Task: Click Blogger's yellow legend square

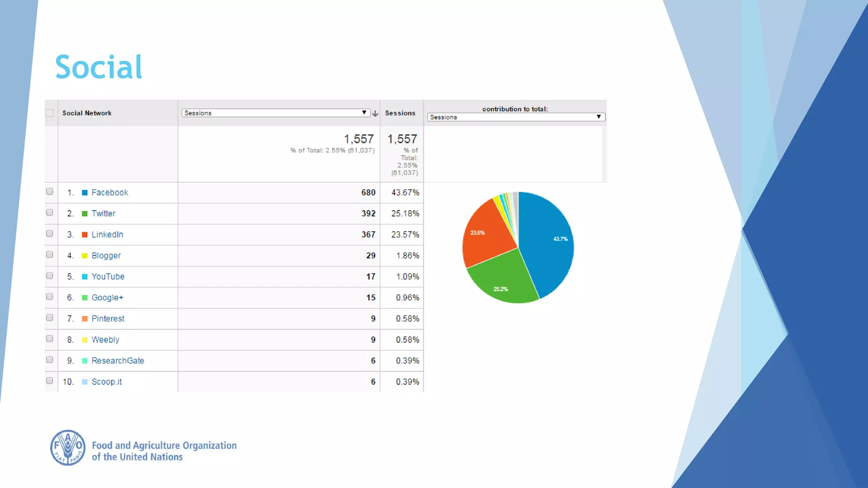Action: (85, 256)
